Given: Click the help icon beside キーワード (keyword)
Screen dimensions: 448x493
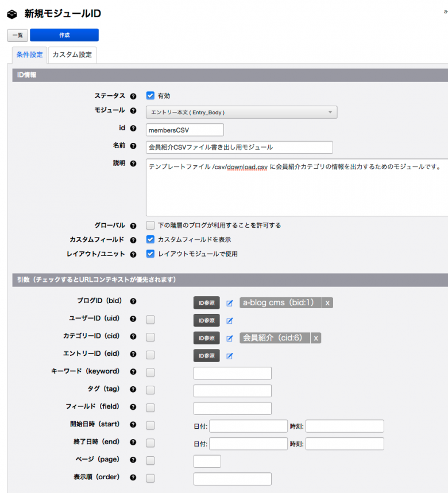Looking at the screenshot, I should 133,372.
